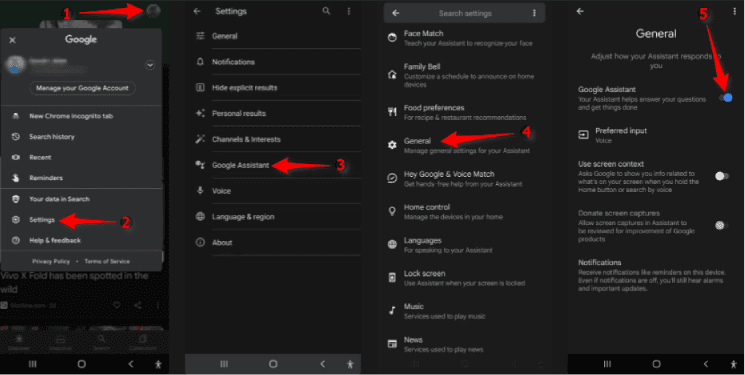Open Lock screen setting

[x=465, y=278]
